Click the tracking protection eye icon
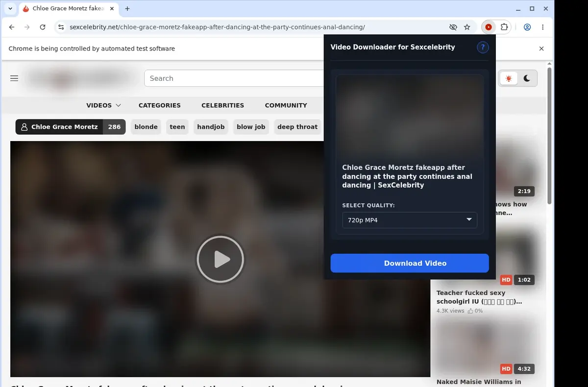 point(453,27)
